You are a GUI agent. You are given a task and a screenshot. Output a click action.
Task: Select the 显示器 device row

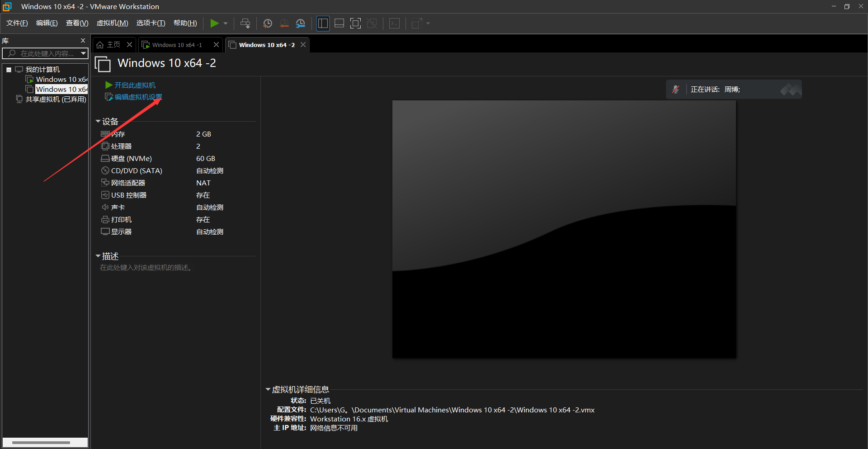tap(177, 232)
